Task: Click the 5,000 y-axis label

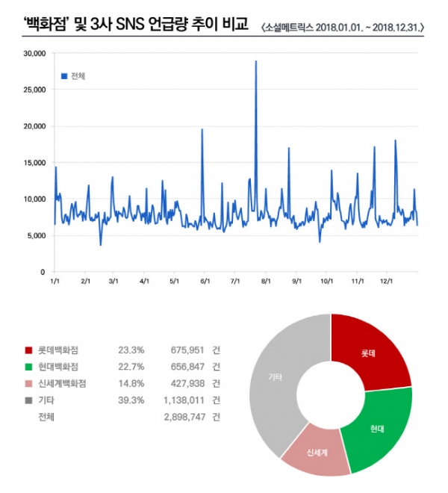Action: click(x=36, y=236)
